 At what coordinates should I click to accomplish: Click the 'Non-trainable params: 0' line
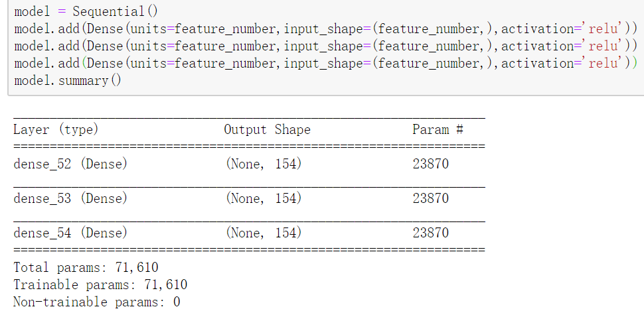[x=97, y=302]
